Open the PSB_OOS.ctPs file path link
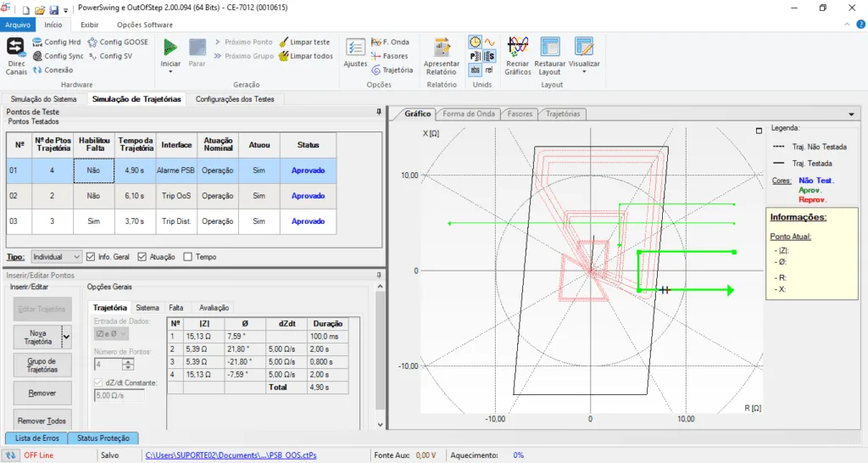 pyautogui.click(x=231, y=455)
